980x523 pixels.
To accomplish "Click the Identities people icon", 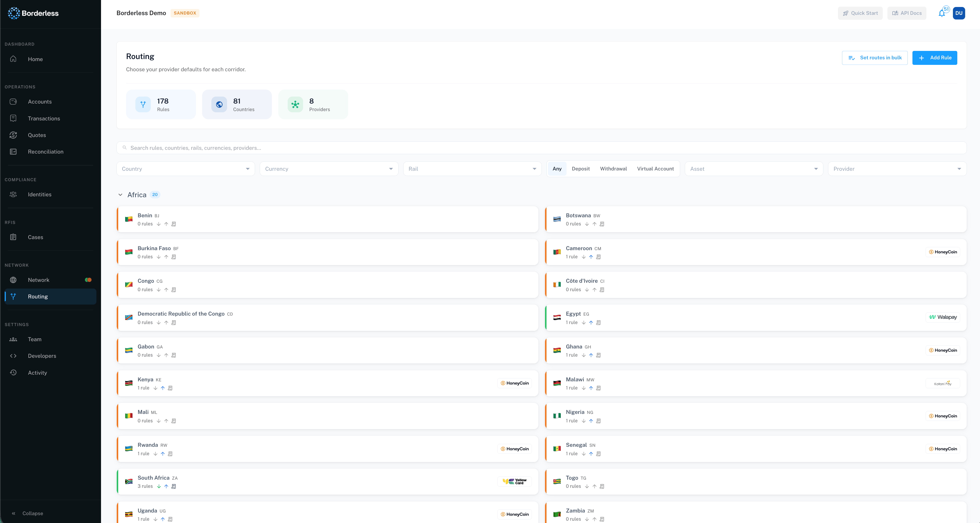I will (x=13, y=194).
